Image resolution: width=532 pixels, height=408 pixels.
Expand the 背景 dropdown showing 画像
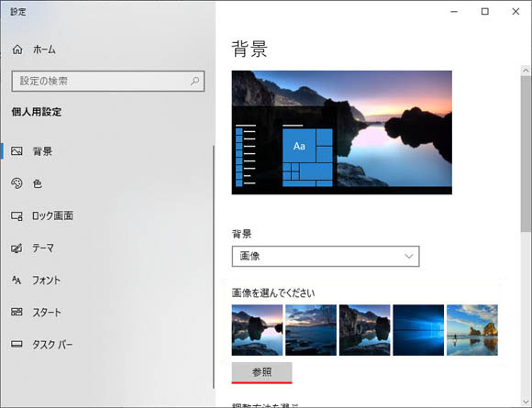[326, 256]
